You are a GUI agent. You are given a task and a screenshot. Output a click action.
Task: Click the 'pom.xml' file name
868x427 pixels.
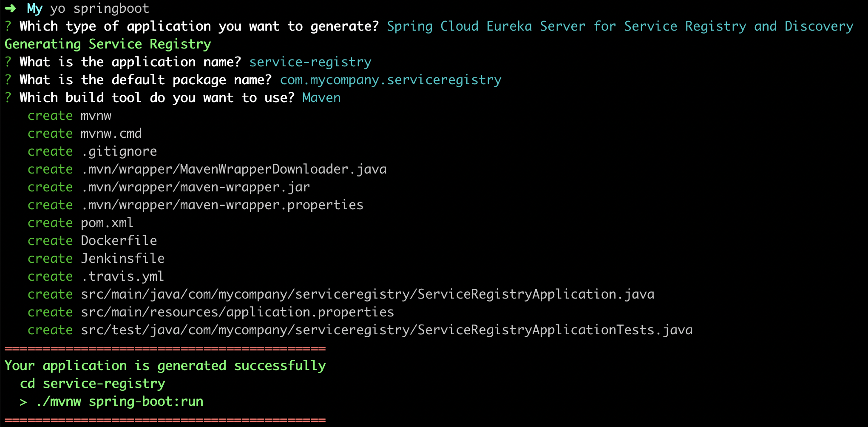(x=107, y=222)
